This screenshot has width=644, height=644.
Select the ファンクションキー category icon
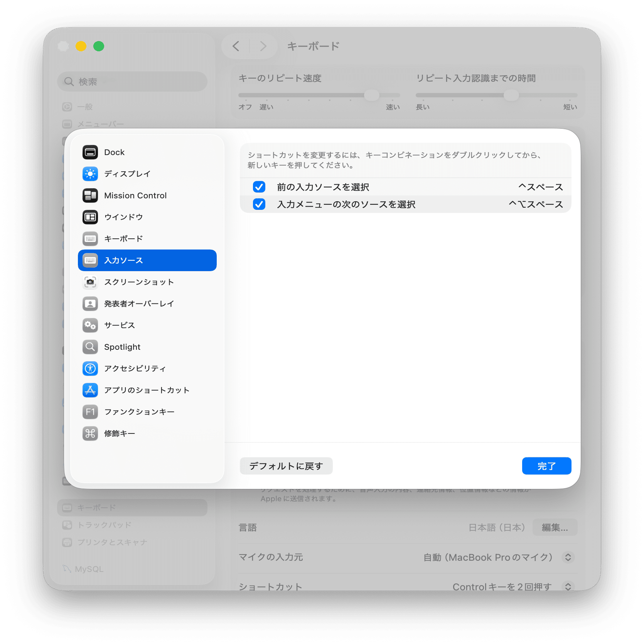point(90,411)
